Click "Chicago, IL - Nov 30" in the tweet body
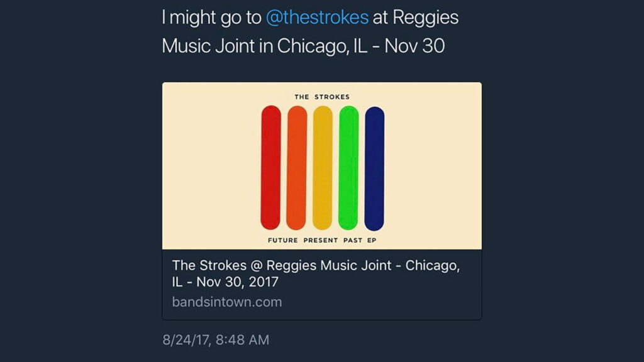The width and height of the screenshot is (644, 362). (362, 46)
